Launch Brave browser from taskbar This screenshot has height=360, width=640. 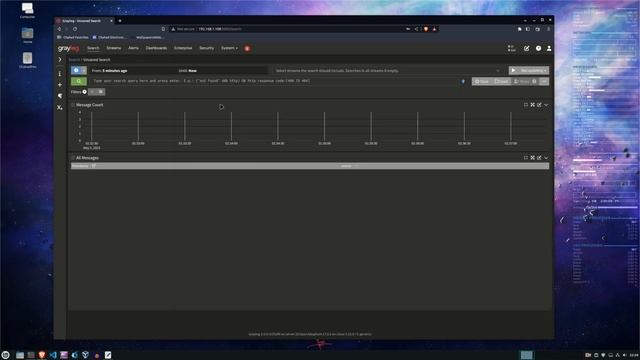pyautogui.click(x=42, y=355)
